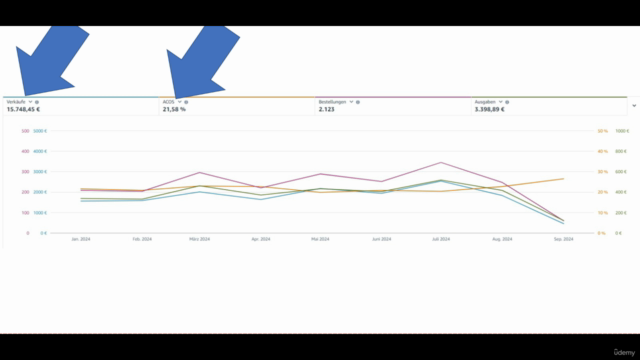Click the Aug. 2024 axis label
The image size is (640, 360).
coord(502,239)
